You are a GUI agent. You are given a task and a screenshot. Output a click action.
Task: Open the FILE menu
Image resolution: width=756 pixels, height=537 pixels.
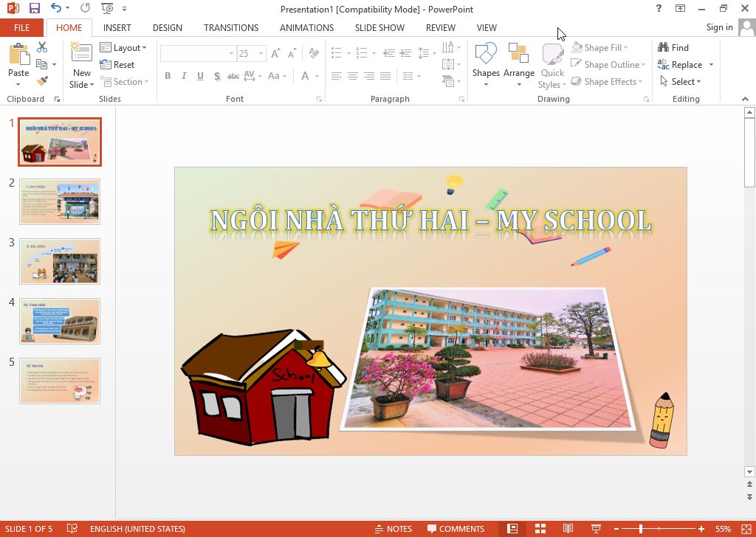point(21,27)
